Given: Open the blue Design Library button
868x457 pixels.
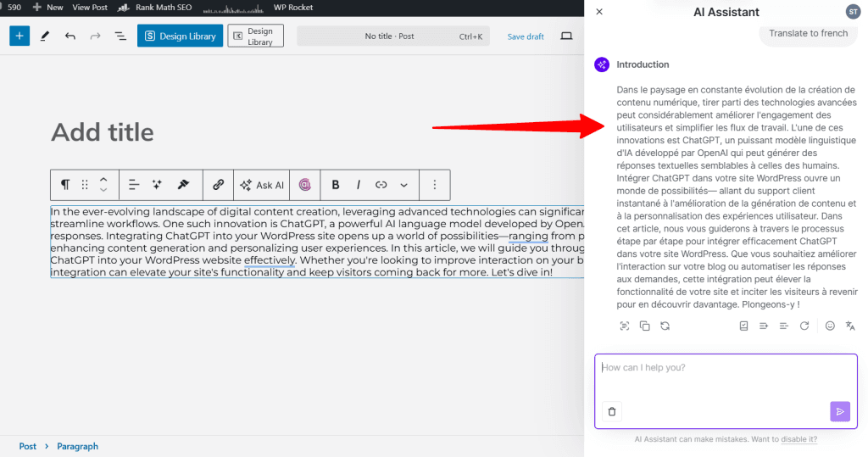Looking at the screenshot, I should pyautogui.click(x=180, y=36).
